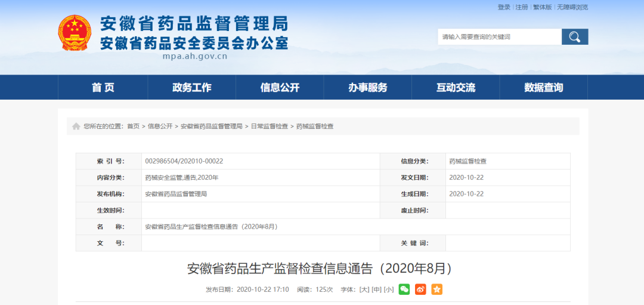Open 无障碍浏览 accessibility mode
Image resolution: width=644 pixels, height=305 pixels.
click(x=572, y=7)
